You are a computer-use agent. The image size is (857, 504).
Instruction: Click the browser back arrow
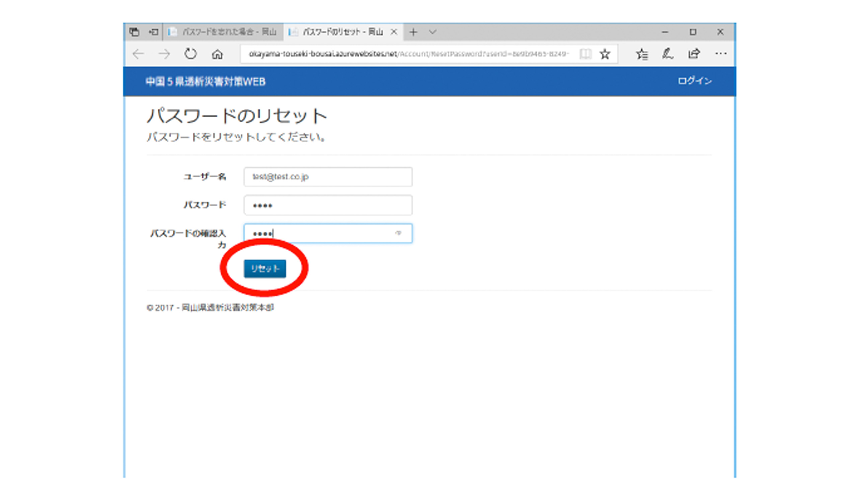pos(138,54)
